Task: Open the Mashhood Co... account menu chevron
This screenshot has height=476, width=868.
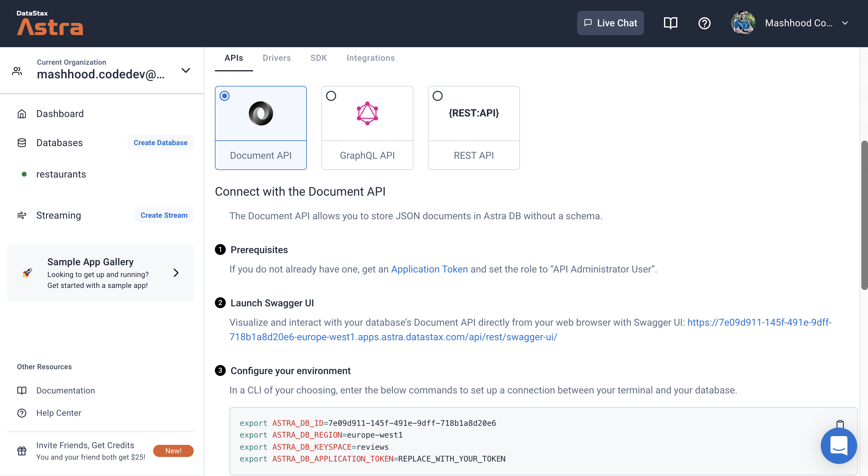Action: click(x=845, y=23)
